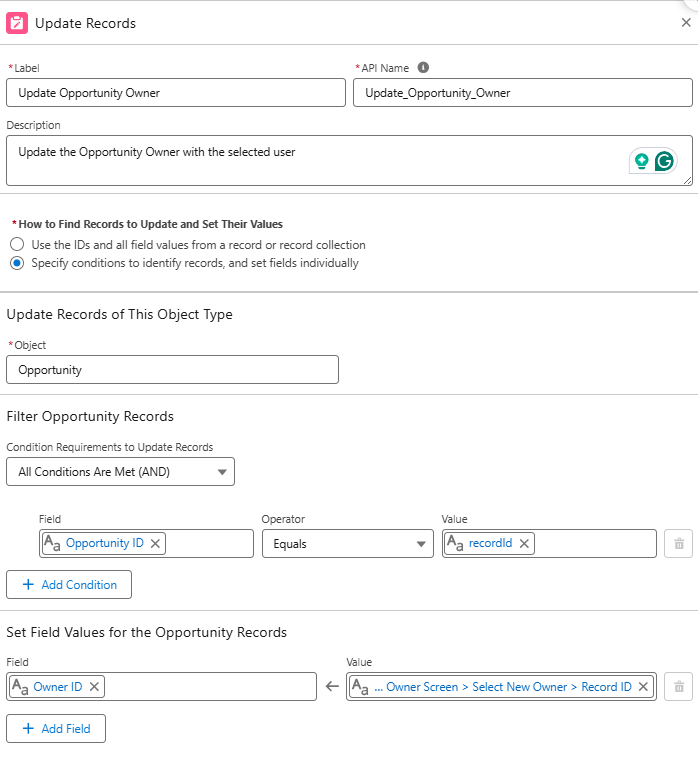The image size is (698, 782).
Task: Click the recordId pill text
Action: [490, 543]
